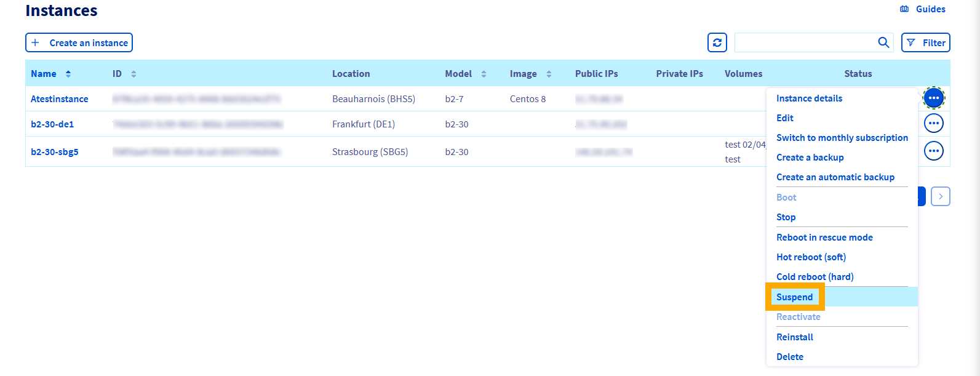
Task: Close the Atestinstance actions ellipsis menu
Action: point(933,98)
